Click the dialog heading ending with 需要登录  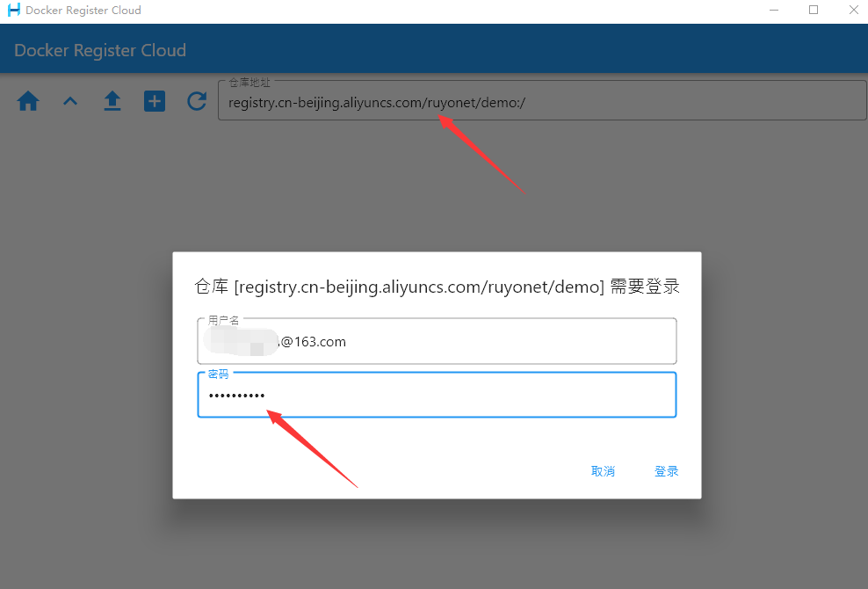(x=437, y=287)
